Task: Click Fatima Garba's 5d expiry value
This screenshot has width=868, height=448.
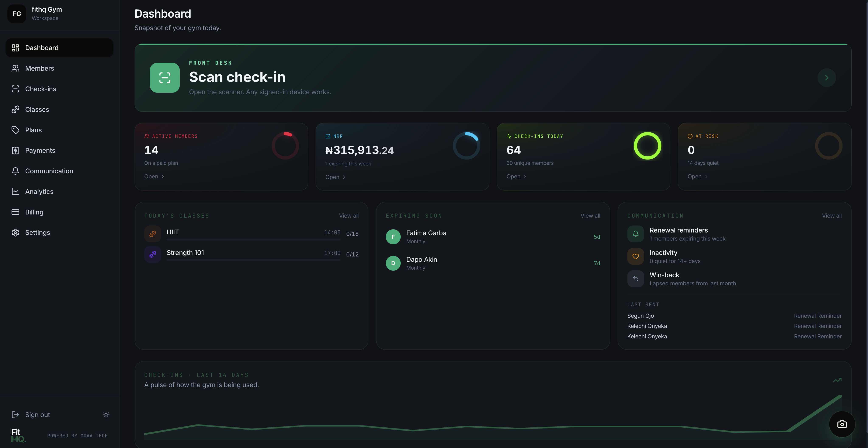Action: coord(597,237)
